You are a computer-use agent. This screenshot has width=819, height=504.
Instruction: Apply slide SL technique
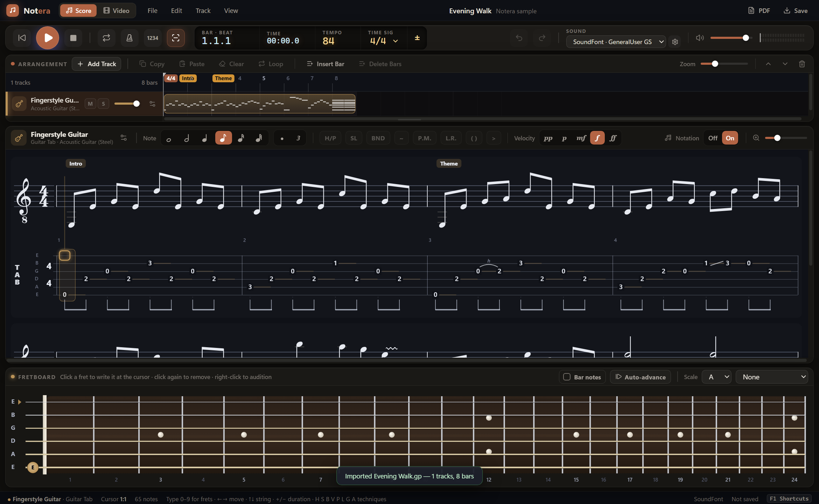pyautogui.click(x=353, y=138)
